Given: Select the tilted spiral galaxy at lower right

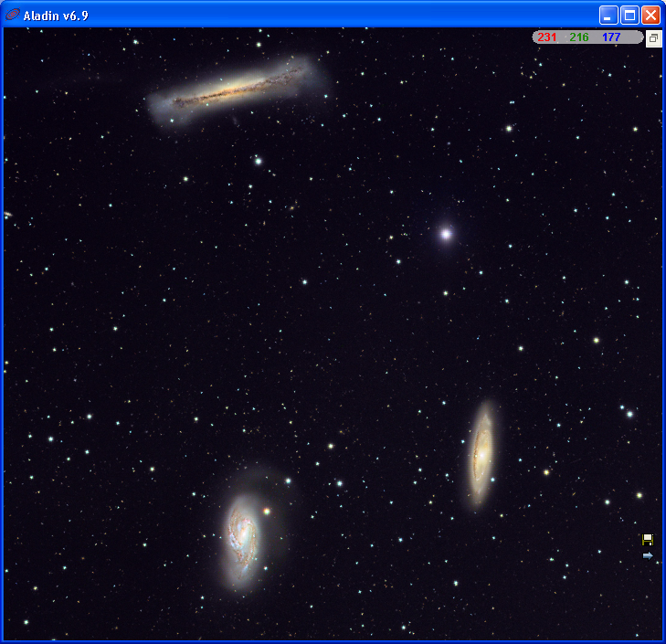Looking at the screenshot, I should (481, 453).
